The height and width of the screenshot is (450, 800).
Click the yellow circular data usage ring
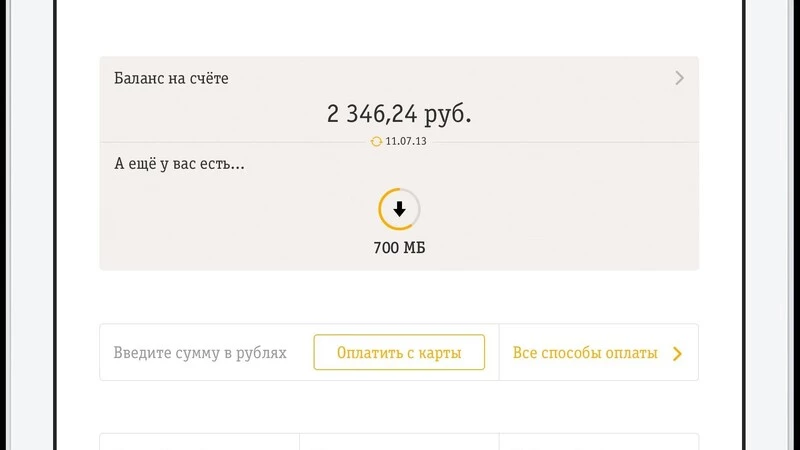click(x=381, y=198)
